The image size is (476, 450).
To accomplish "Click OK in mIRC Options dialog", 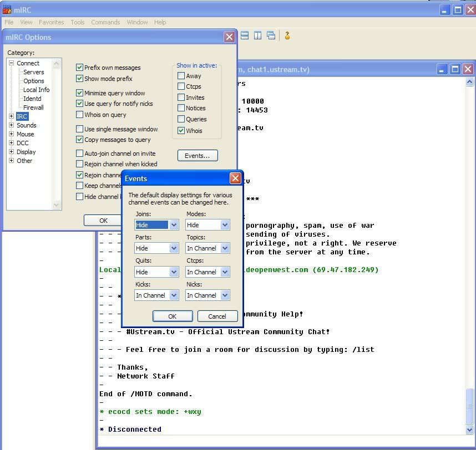I will click(x=103, y=221).
